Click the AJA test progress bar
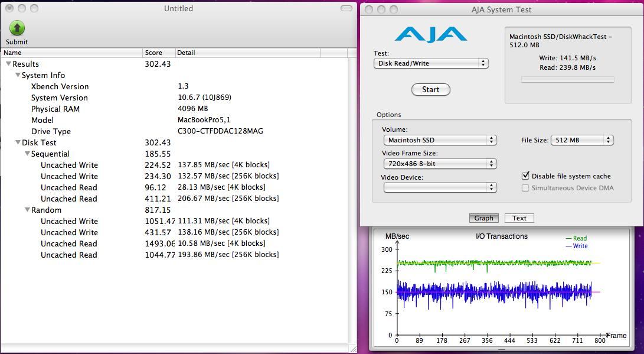 coord(568,79)
